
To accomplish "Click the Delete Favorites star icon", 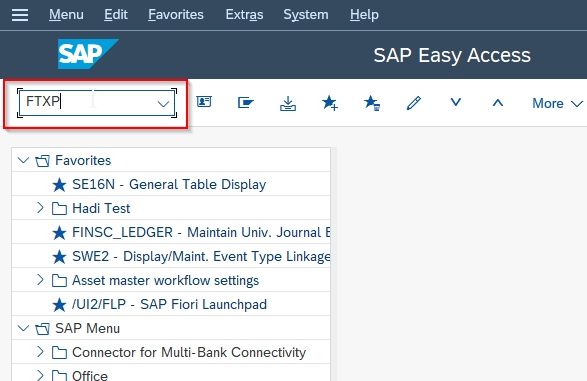I will [372, 103].
